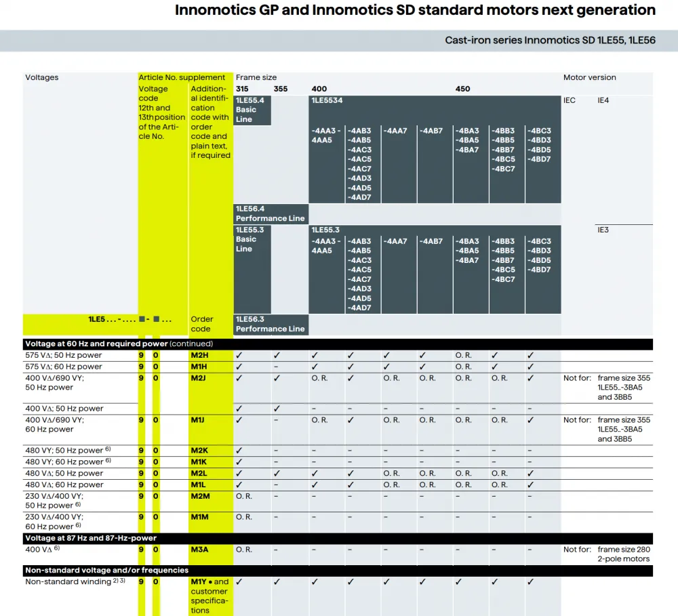Click the 'Article No. supplement' column header
Viewport: 678px width, 616px height.
coord(182,77)
